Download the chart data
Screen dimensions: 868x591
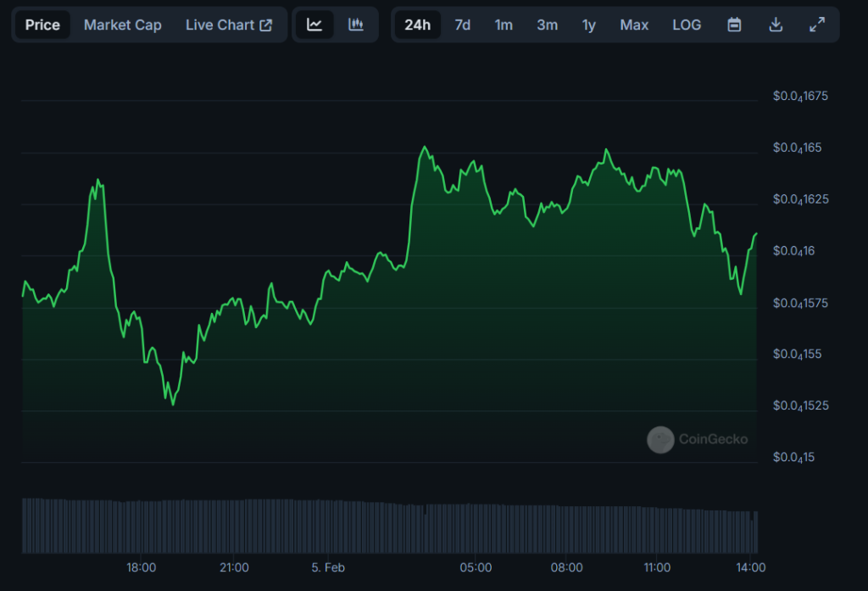point(776,25)
